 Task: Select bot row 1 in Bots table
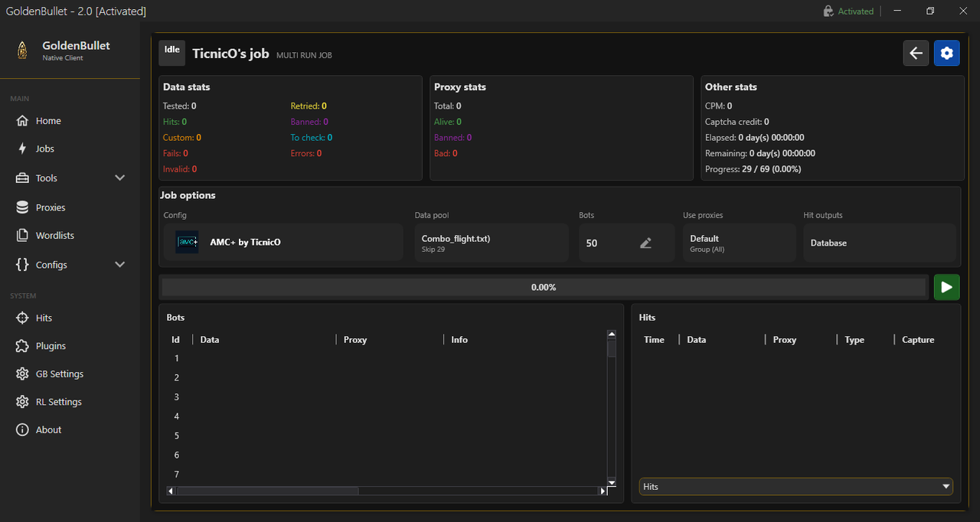[387, 358]
